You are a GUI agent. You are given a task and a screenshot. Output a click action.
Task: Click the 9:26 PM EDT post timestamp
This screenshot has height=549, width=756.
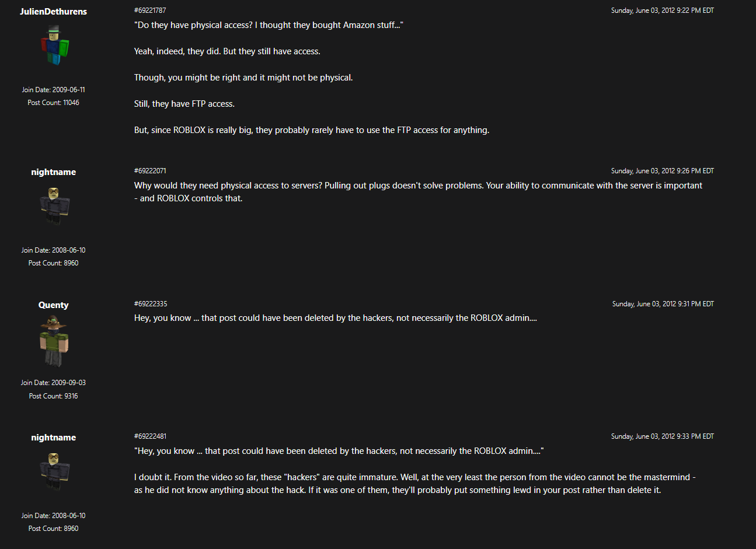(662, 171)
